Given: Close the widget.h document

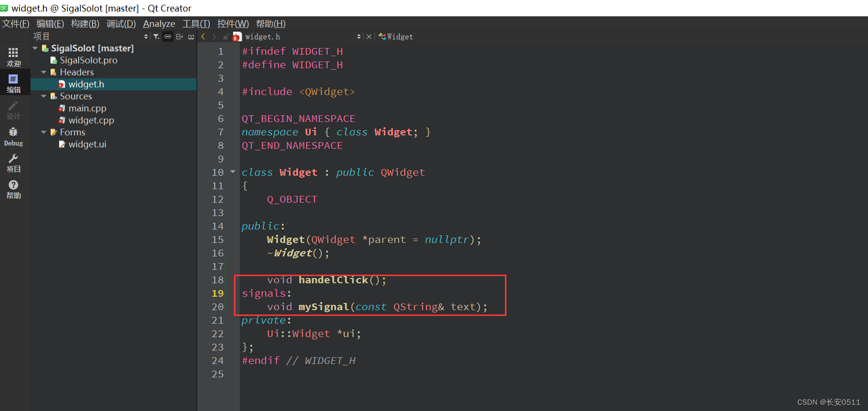Looking at the screenshot, I should click(x=369, y=36).
